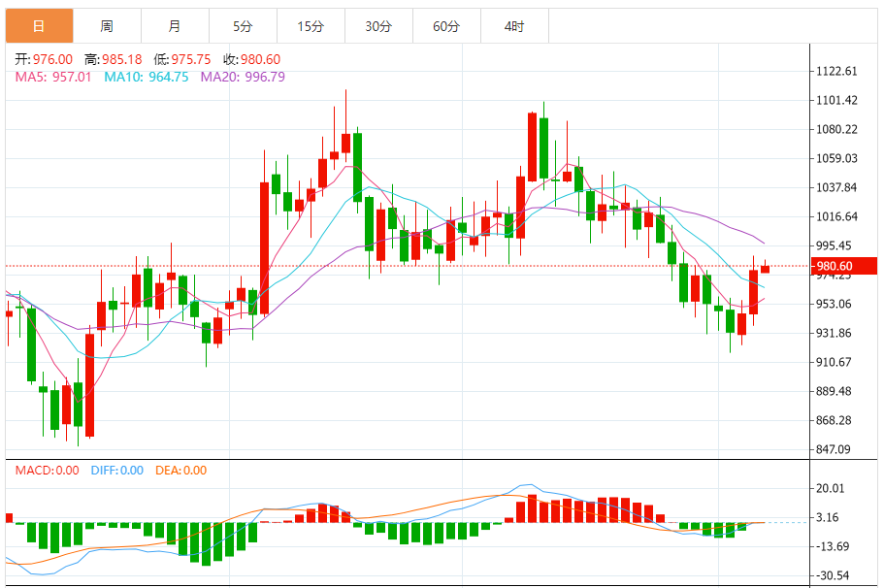Screen dimensions: 884x588
Task: Select the 15分 timeframe tab
Action: [311, 26]
